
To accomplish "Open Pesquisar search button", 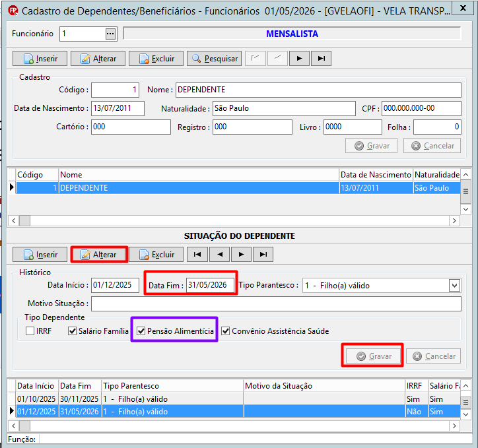I will click(x=215, y=59).
